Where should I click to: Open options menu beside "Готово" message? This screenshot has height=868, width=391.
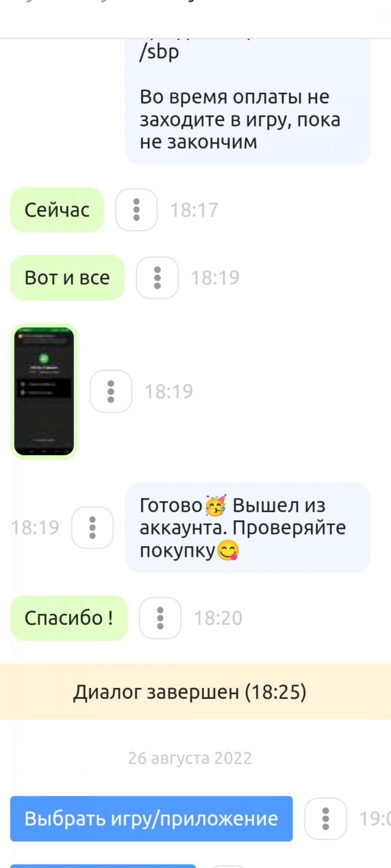click(92, 527)
